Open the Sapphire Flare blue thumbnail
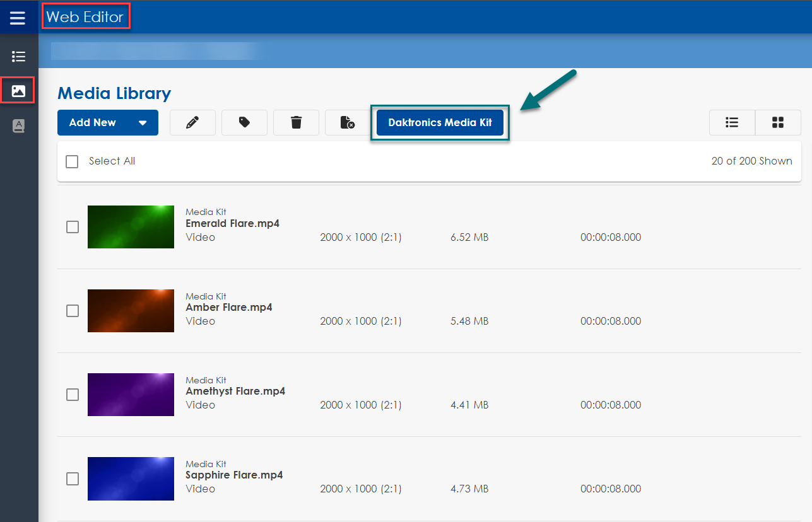Viewport: 812px width, 522px height. 131,478
